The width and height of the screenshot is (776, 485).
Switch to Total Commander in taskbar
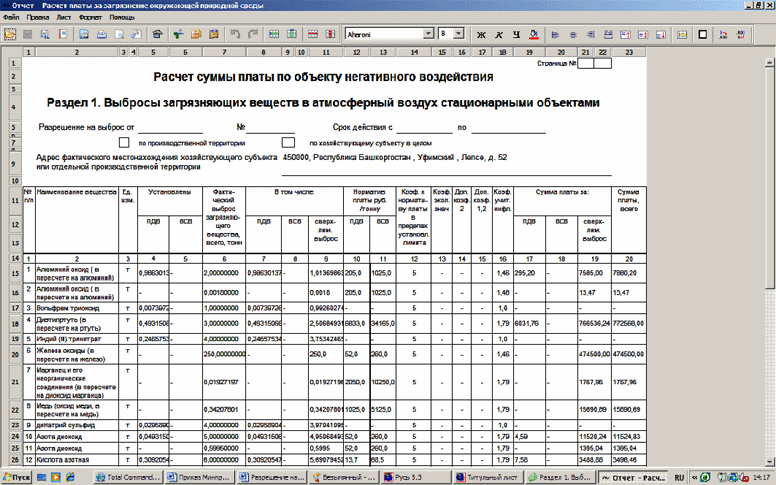(128, 478)
